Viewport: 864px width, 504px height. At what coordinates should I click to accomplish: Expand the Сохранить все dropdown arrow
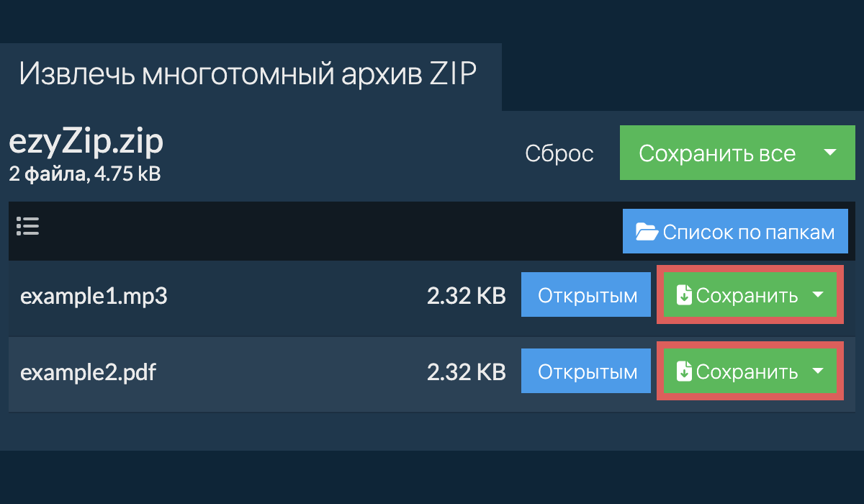coord(829,153)
